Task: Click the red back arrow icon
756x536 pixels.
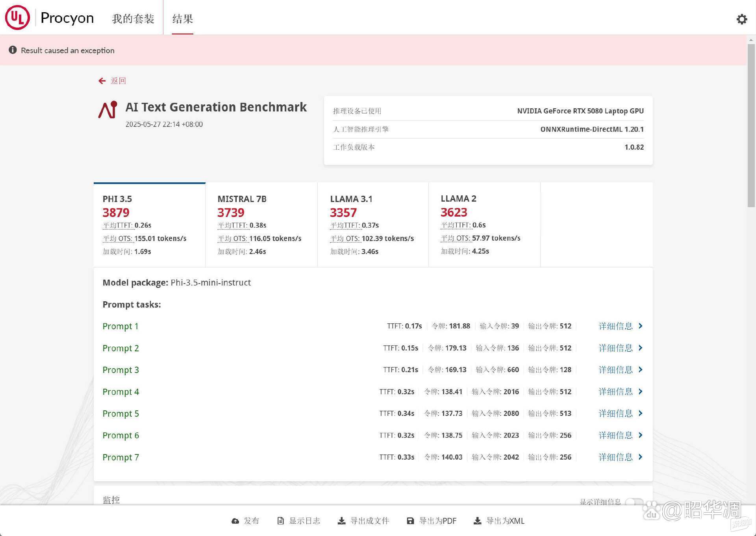Action: [102, 81]
